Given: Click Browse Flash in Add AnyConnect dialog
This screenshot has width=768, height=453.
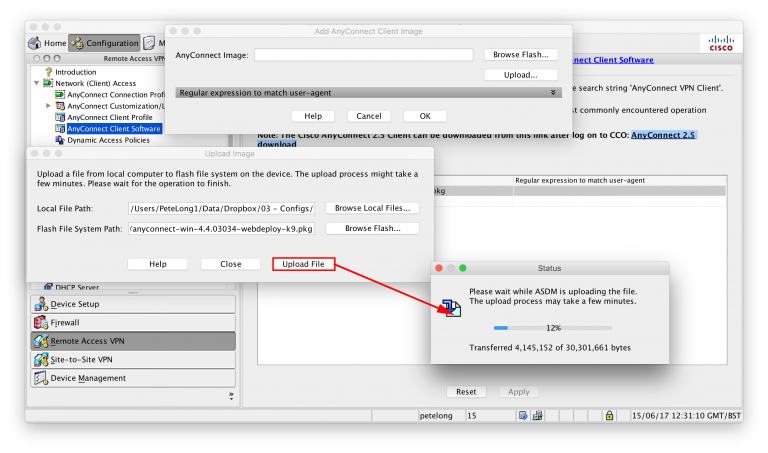Looking at the screenshot, I should pos(521,54).
